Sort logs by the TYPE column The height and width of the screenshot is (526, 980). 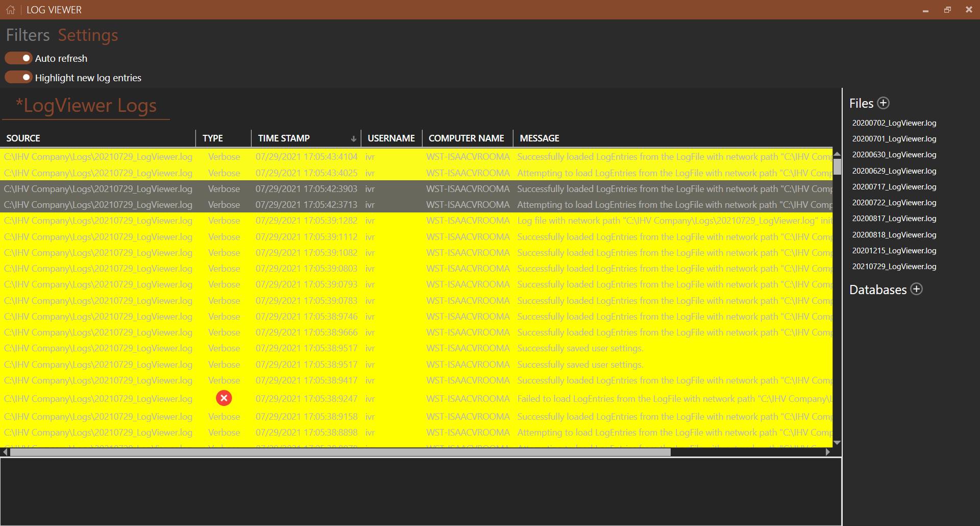pos(213,138)
